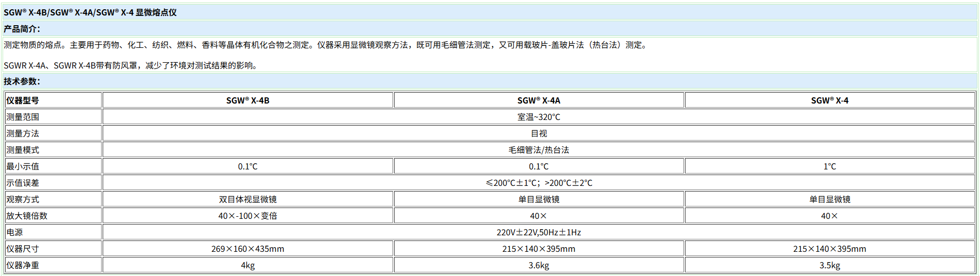Click the 双目体视显微镜 cell
This screenshot has height=276, width=980.
click(x=248, y=199)
